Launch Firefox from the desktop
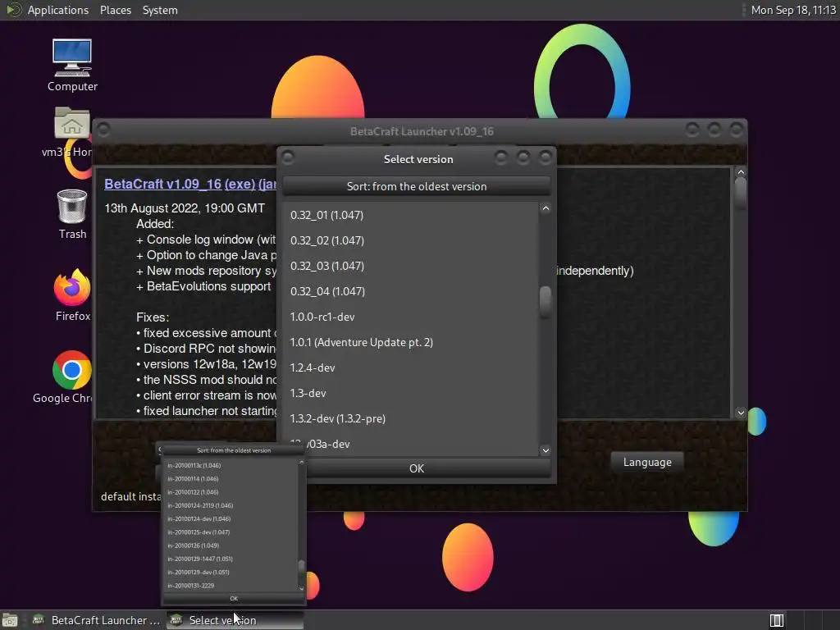Viewport: 840px width, 630px height. [72, 295]
